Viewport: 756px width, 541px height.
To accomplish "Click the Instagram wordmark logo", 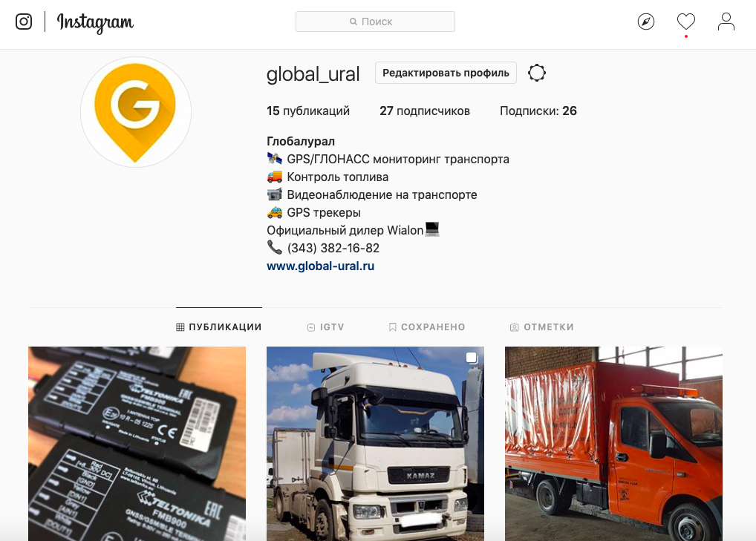I will click(x=95, y=22).
